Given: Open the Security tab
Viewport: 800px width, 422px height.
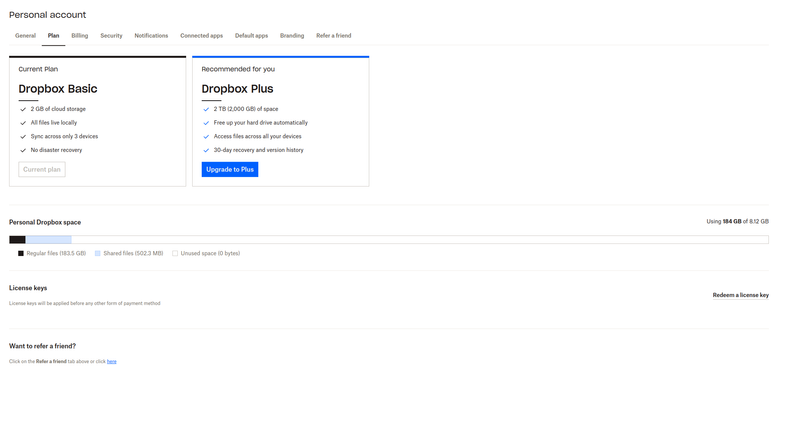Looking at the screenshot, I should (x=111, y=36).
